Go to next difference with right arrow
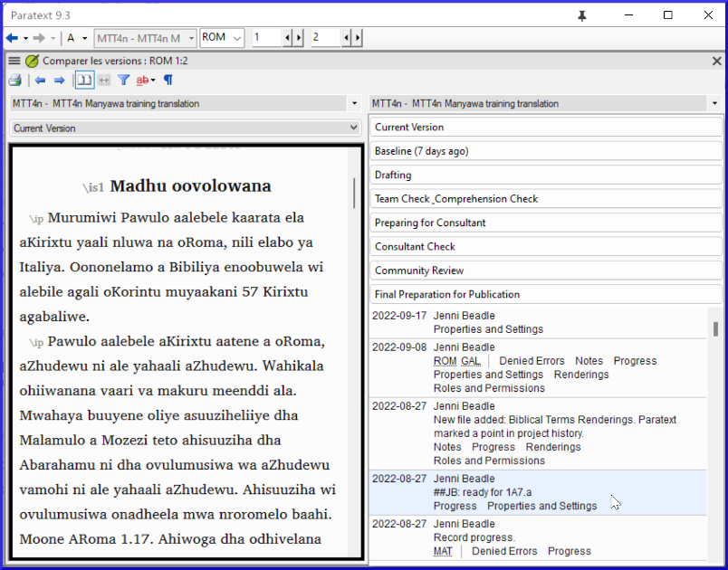The height and width of the screenshot is (570, 728). (60, 81)
